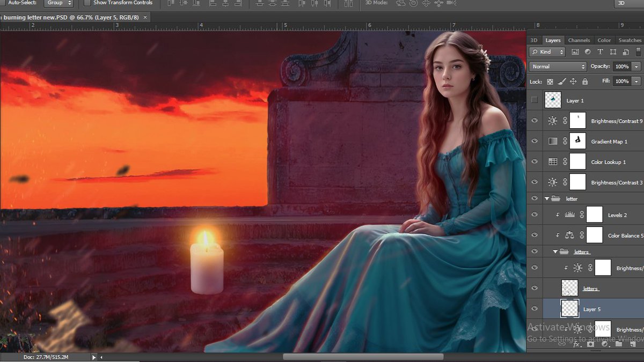644x362 pixels.
Task: Create a new group folder icon
Action: pos(619,344)
